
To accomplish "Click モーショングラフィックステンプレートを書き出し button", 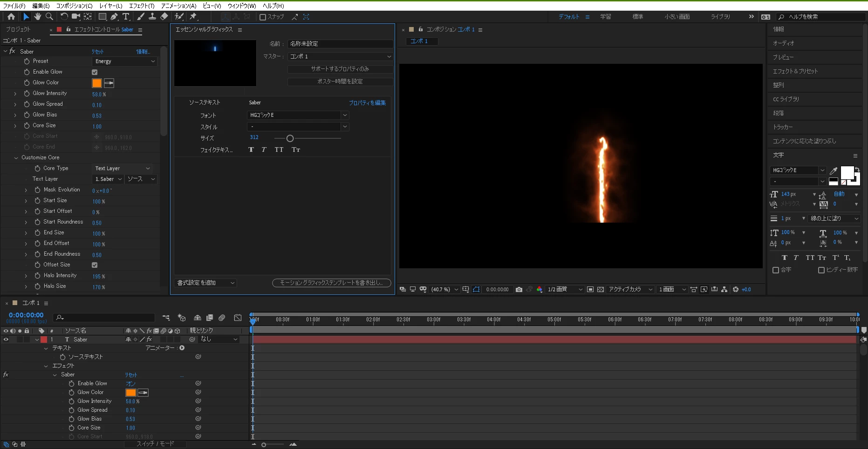I will pos(331,283).
